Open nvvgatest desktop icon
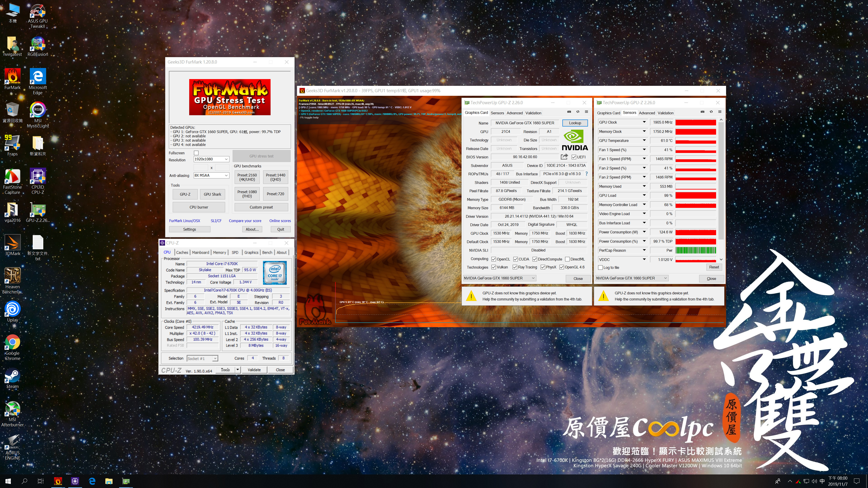The height and width of the screenshot is (488, 868). click(x=12, y=47)
